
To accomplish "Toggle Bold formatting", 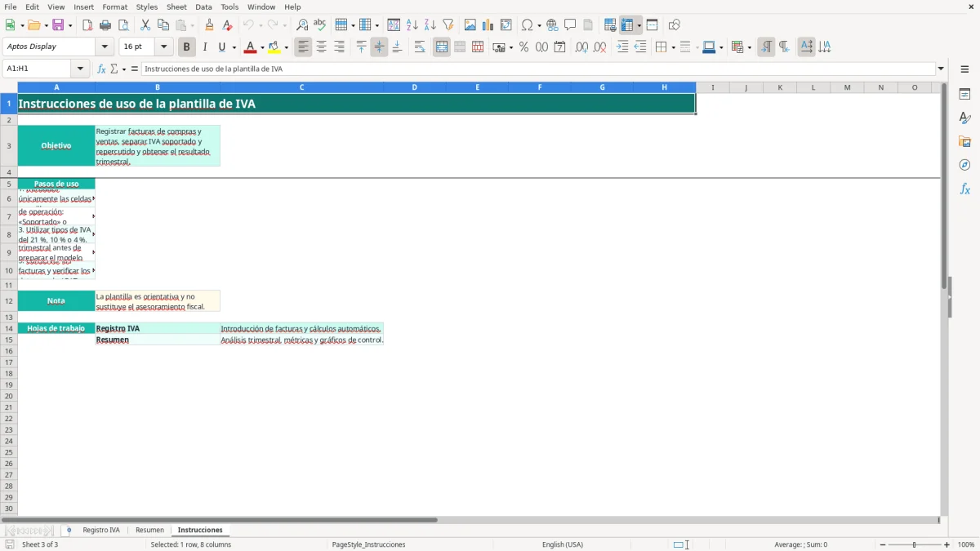I will [x=187, y=47].
